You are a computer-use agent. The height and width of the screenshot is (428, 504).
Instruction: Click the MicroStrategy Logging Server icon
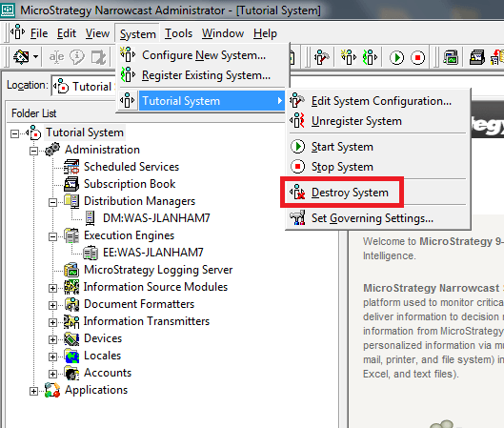[71, 270]
